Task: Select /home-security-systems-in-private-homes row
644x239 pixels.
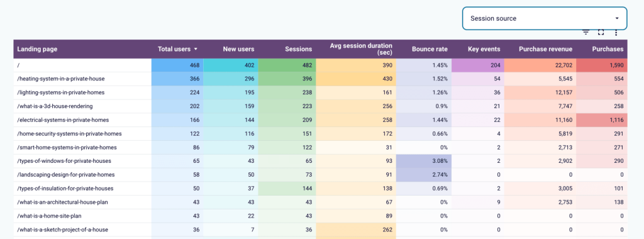Action: [320, 134]
